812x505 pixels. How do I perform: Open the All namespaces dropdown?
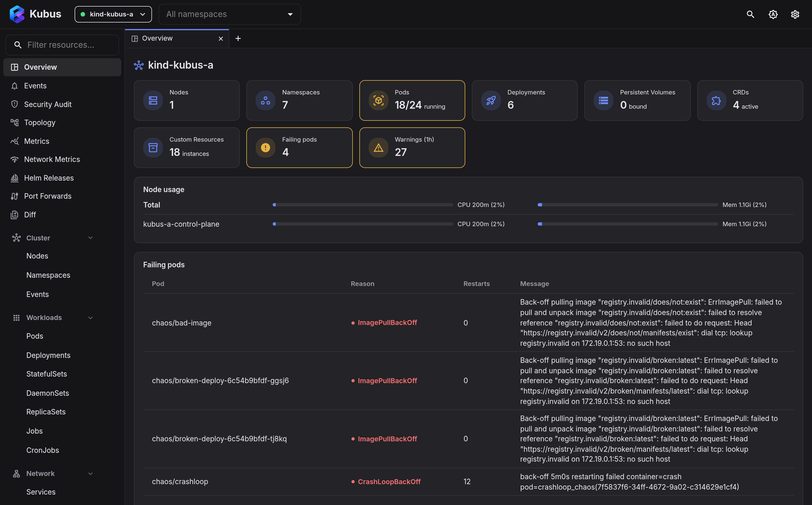[x=230, y=14]
